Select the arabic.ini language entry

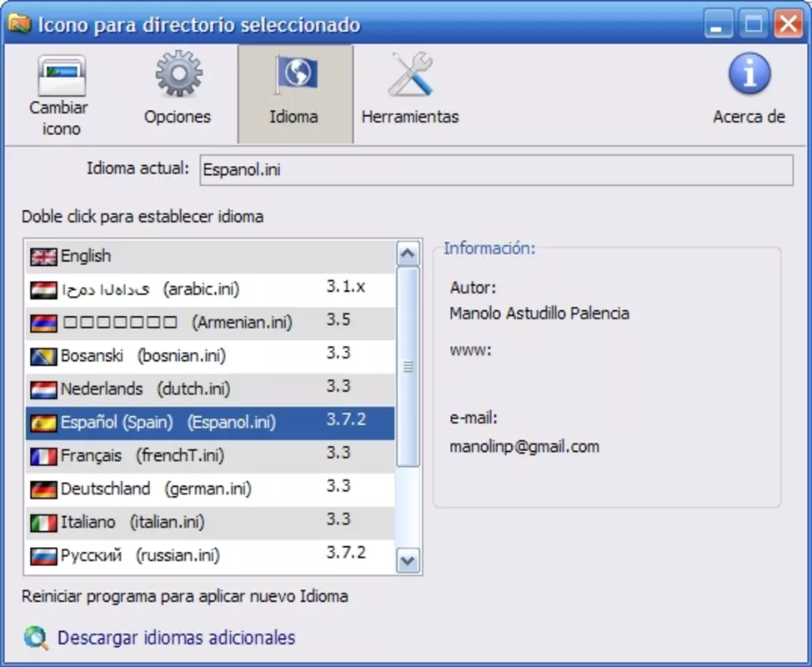[x=210, y=290]
